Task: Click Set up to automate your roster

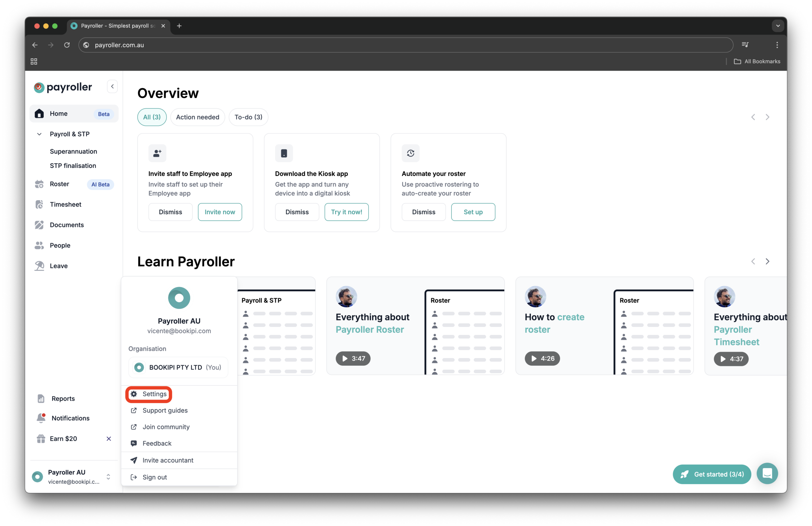Action: point(473,212)
